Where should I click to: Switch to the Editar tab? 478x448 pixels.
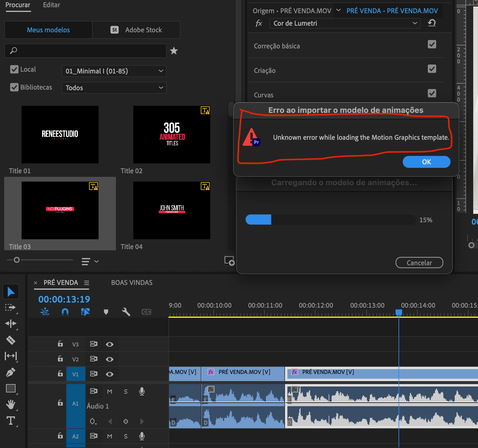point(51,5)
